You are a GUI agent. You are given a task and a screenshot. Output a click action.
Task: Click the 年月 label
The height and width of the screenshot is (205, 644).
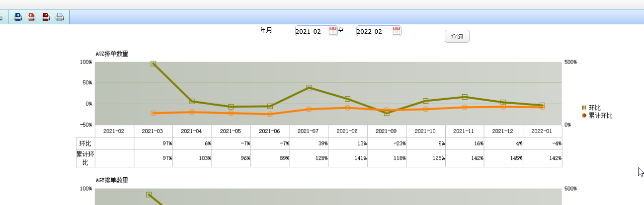click(266, 30)
